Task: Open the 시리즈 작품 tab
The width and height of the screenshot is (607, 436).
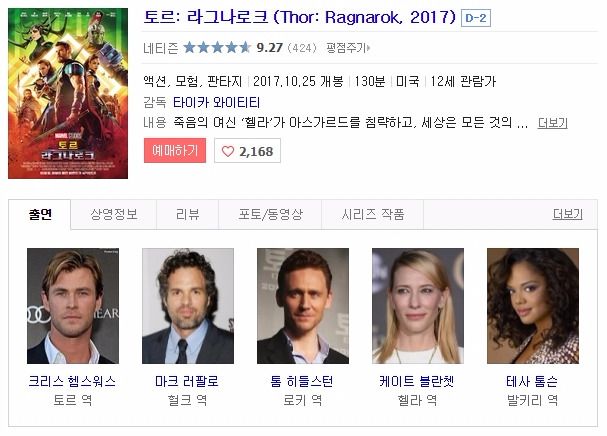Action: [x=372, y=214]
